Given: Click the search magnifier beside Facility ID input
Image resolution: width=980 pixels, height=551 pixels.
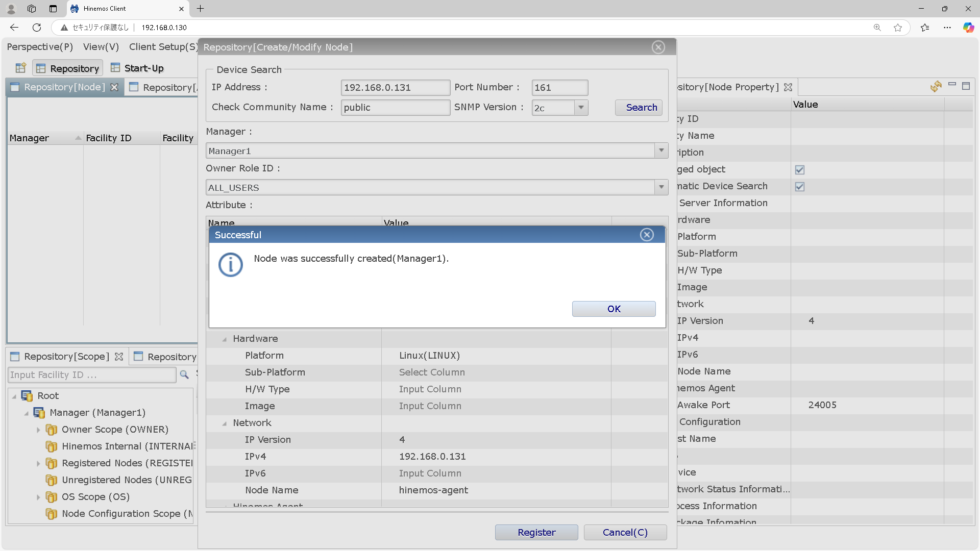Looking at the screenshot, I should pyautogui.click(x=184, y=374).
